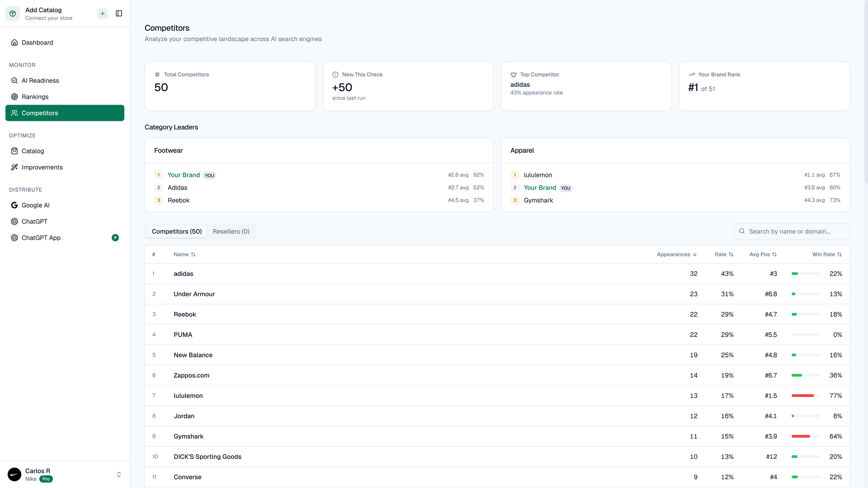Click the Dashboard home icon

coord(14,43)
